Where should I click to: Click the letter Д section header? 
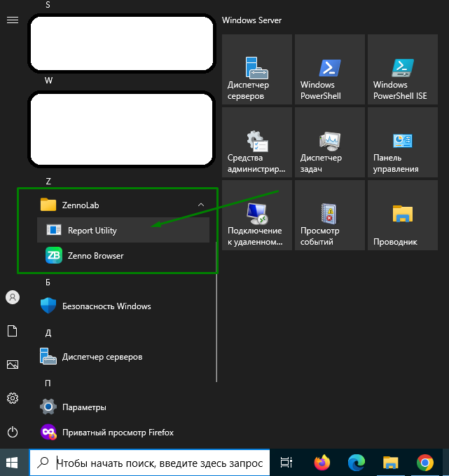[48, 333]
